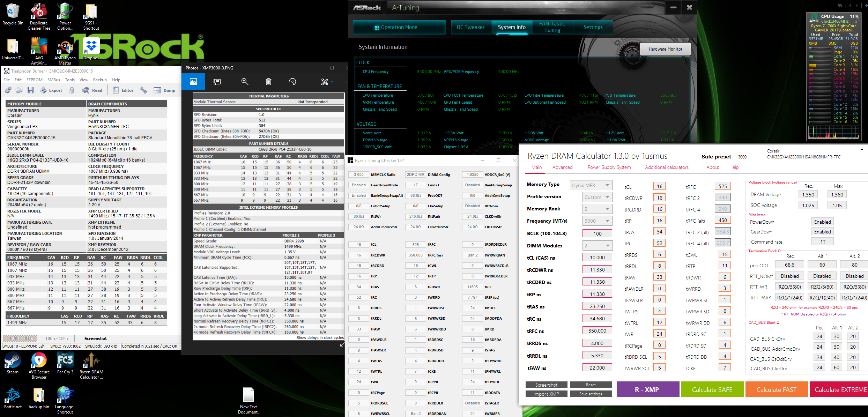Click the padlock icon in Thaiphoon Burner toolbar
The height and width of the screenshot is (417, 868).
coord(72,90)
